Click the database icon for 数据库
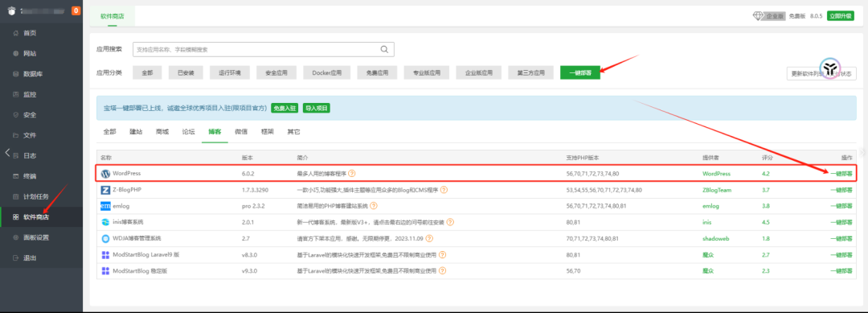868x313 pixels. 16,74
